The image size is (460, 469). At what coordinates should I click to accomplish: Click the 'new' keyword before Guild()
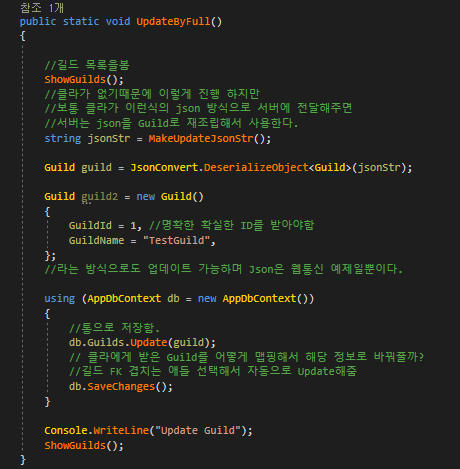click(145, 196)
